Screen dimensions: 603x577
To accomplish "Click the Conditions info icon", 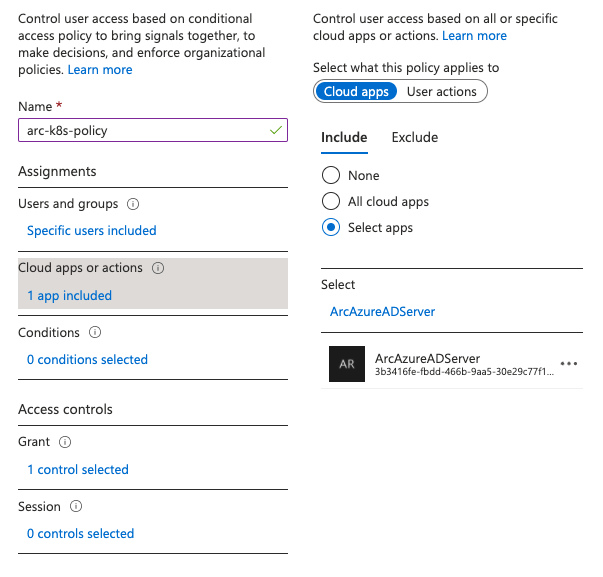I will pyautogui.click(x=95, y=332).
